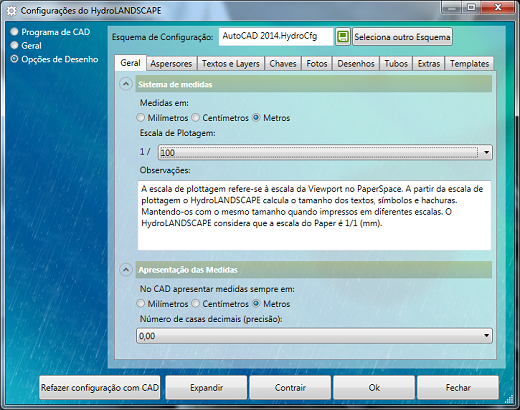Maximize the HydroLANDSCAPE window
Screen dimensions: 520x410
471,8
